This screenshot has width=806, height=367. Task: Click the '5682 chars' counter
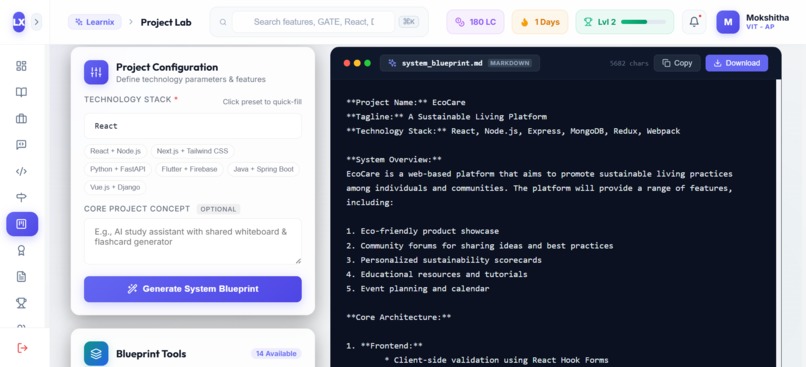(x=629, y=63)
